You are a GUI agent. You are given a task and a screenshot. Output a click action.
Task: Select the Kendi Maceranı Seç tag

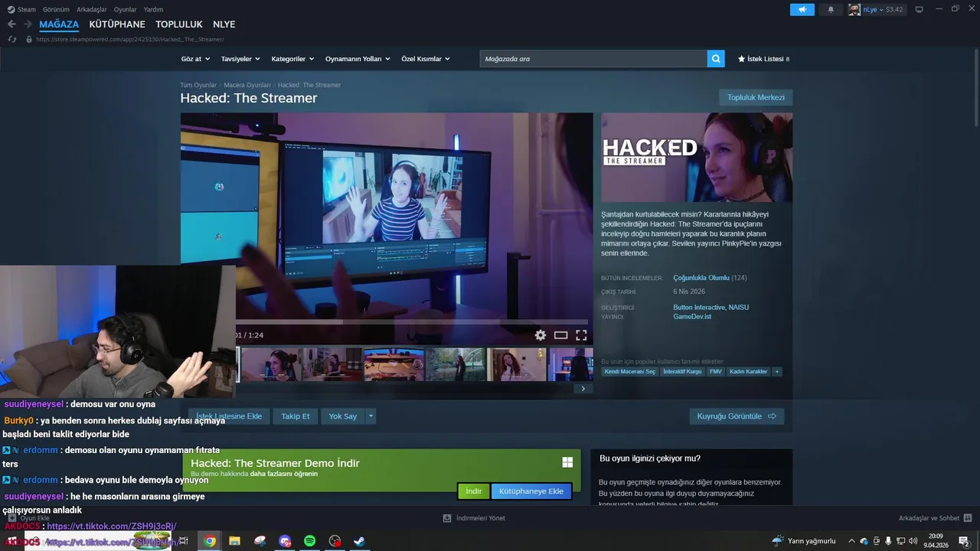630,371
